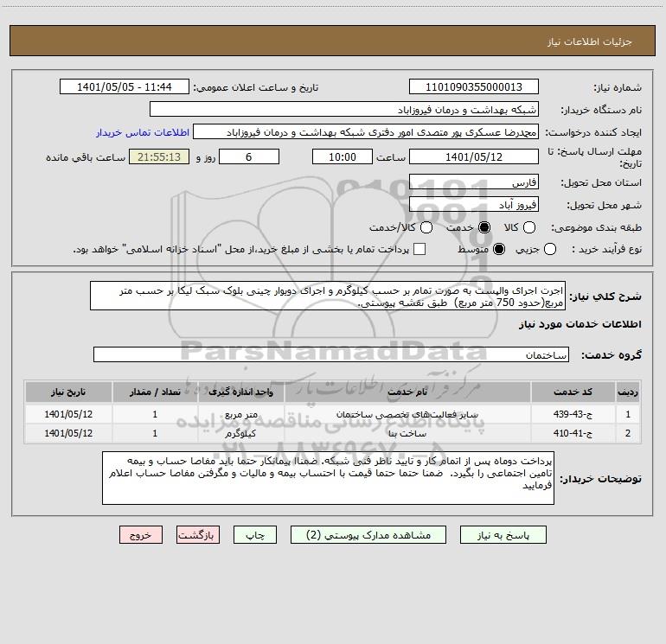Click the need number field 1101090355000013
The image size is (666, 644).
[x=474, y=86]
